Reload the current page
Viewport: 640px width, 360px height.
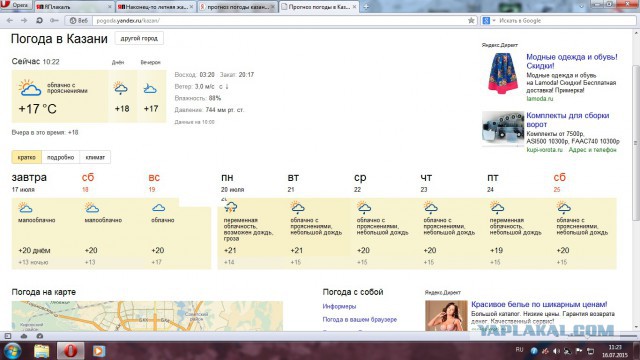pyautogui.click(x=39, y=20)
